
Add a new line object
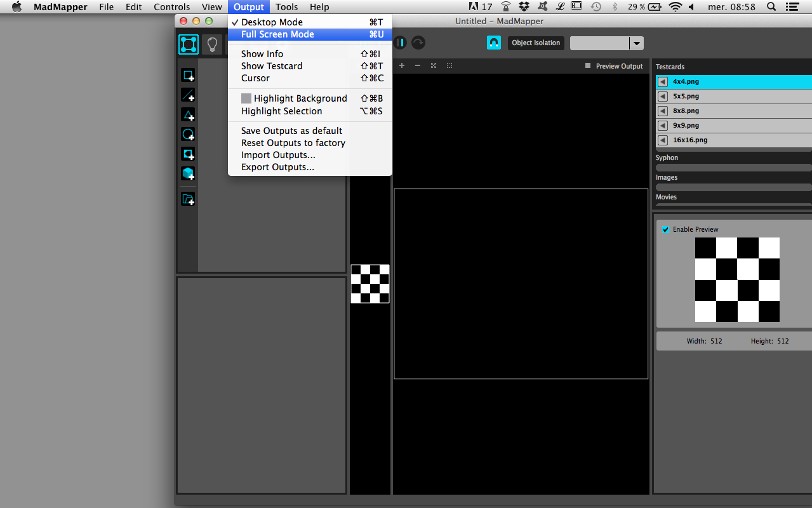(188, 95)
